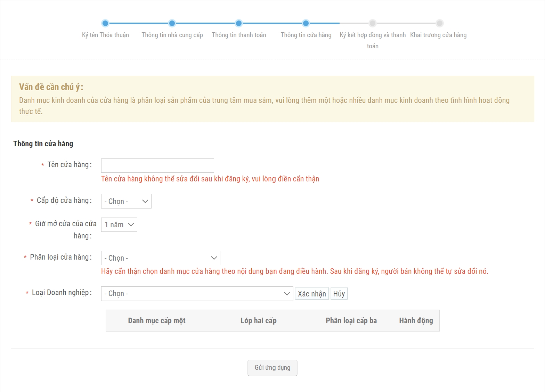
Task: Click the 'Khai trương cửa hàng' step circle
Action: [x=440, y=23]
